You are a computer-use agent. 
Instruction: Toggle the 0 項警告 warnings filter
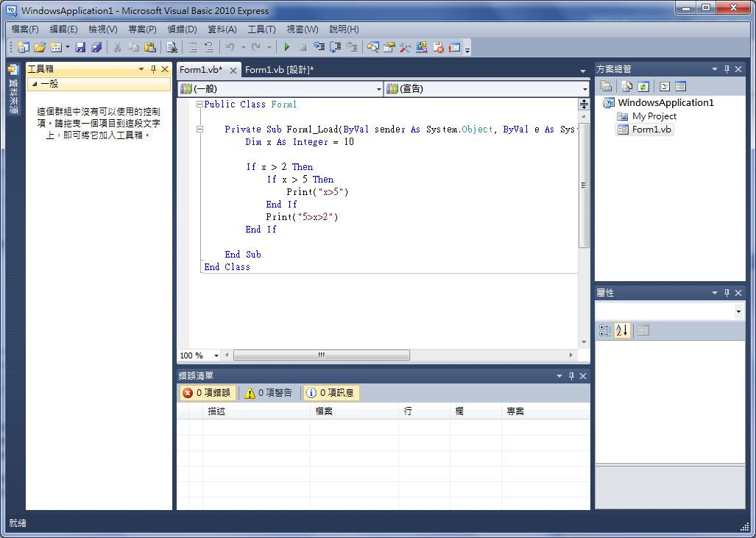point(269,393)
